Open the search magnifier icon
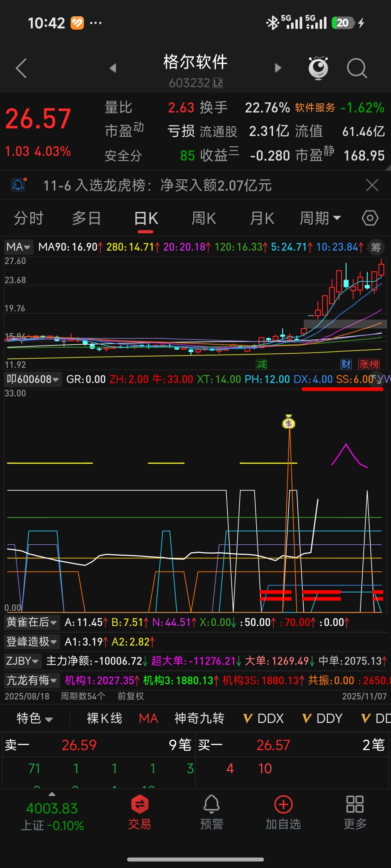 coord(357,68)
